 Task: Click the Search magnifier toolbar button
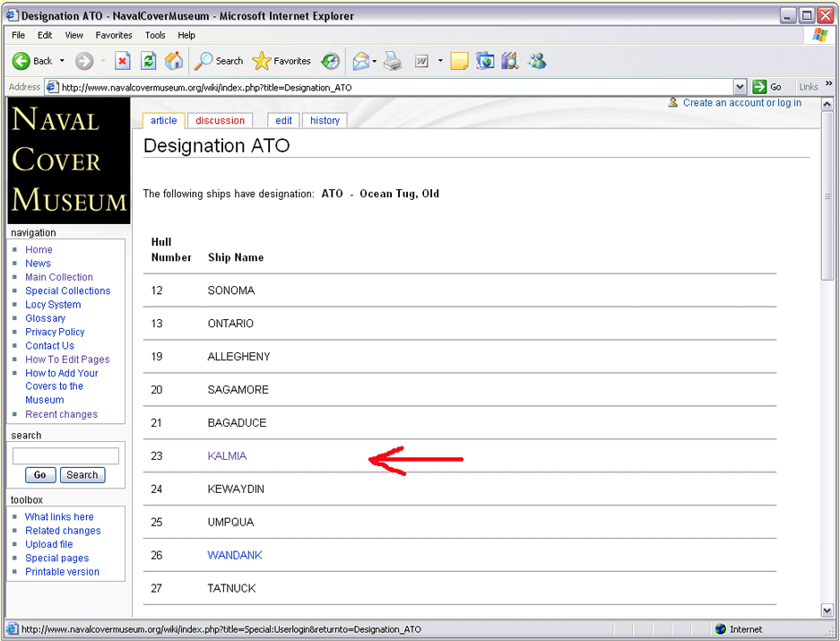[219, 61]
